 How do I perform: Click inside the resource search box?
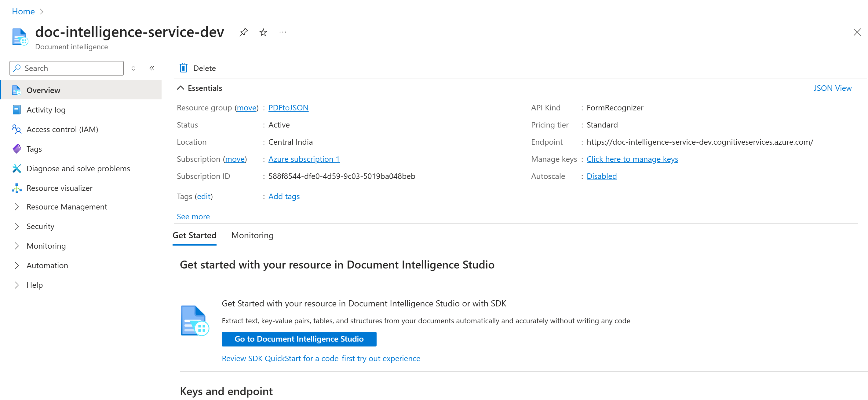(x=66, y=68)
